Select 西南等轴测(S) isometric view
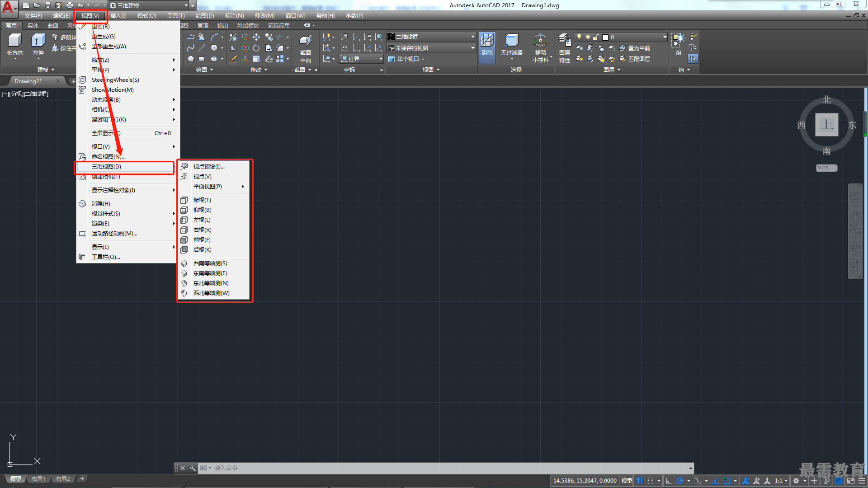Viewport: 868px width, 488px height. click(x=214, y=263)
